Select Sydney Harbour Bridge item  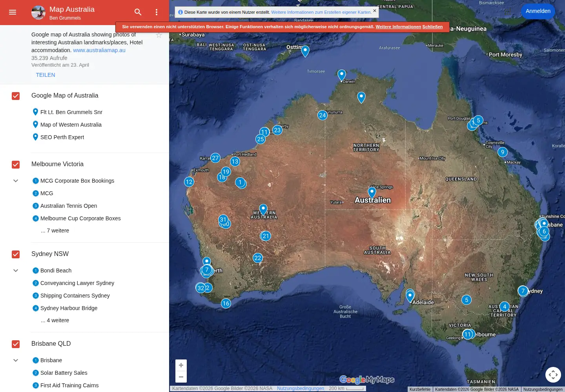[x=69, y=308]
